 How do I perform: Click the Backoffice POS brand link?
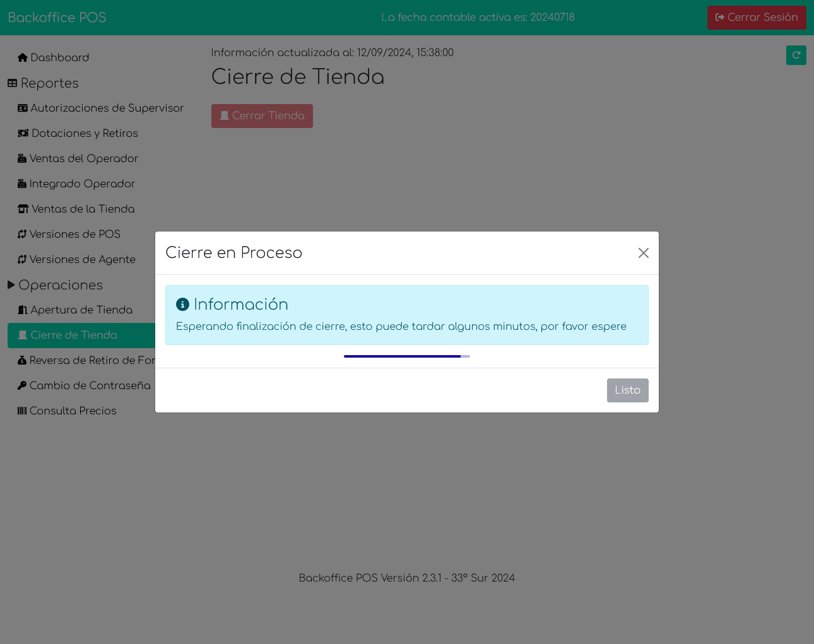(57, 18)
